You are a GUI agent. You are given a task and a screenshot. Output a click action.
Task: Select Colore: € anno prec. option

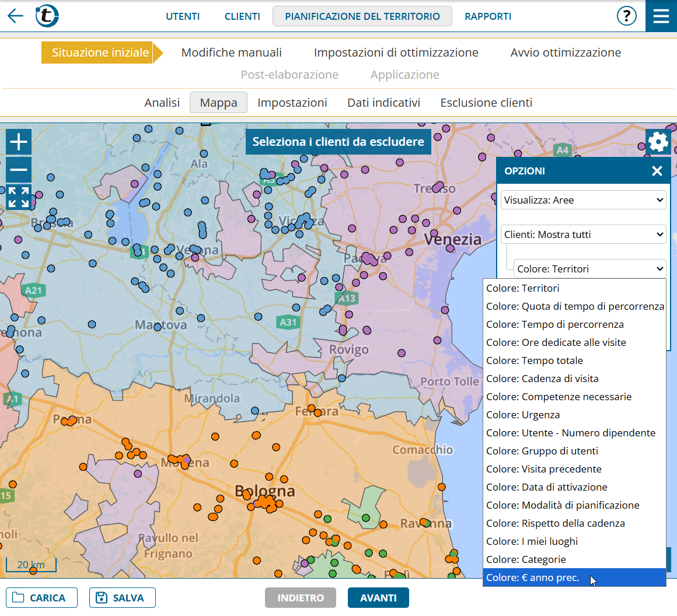(532, 577)
